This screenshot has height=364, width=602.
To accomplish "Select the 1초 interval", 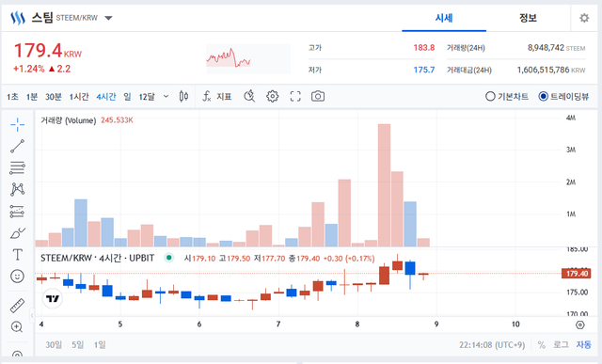I will coord(12,97).
